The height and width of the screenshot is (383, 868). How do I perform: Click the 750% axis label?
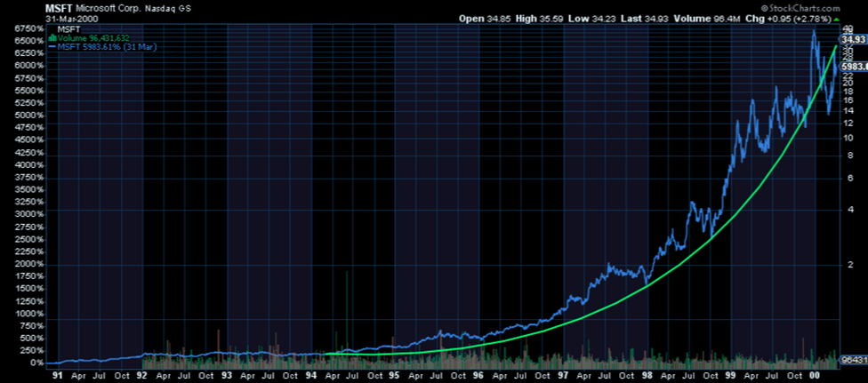[x=31, y=326]
